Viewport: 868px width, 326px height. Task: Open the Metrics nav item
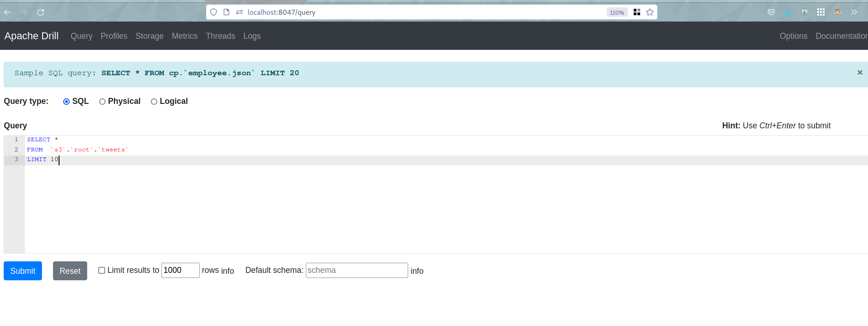pos(184,36)
